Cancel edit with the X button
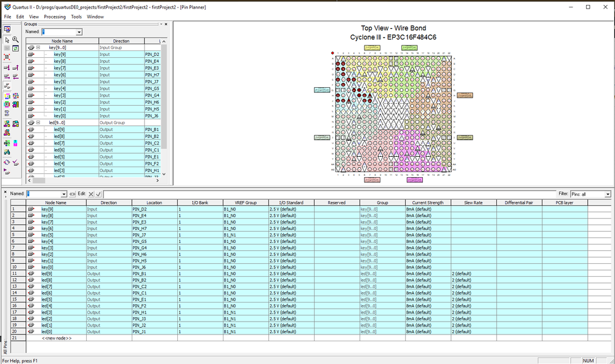 [91, 194]
